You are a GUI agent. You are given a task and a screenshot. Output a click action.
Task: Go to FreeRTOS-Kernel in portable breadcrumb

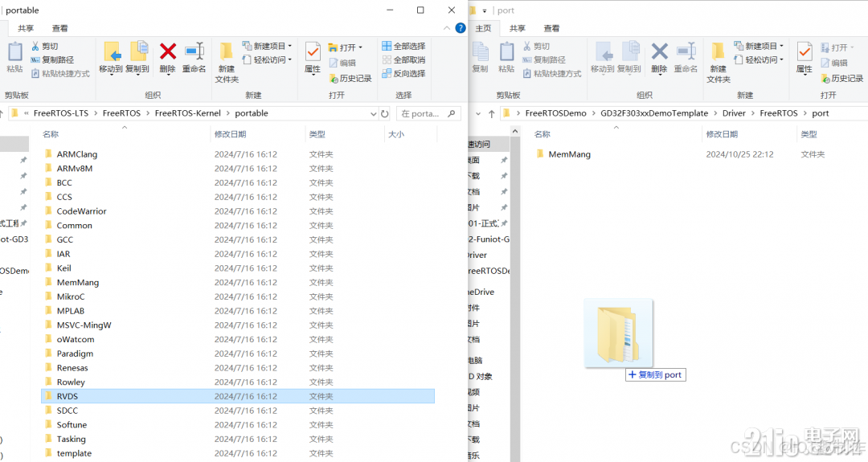click(x=187, y=113)
